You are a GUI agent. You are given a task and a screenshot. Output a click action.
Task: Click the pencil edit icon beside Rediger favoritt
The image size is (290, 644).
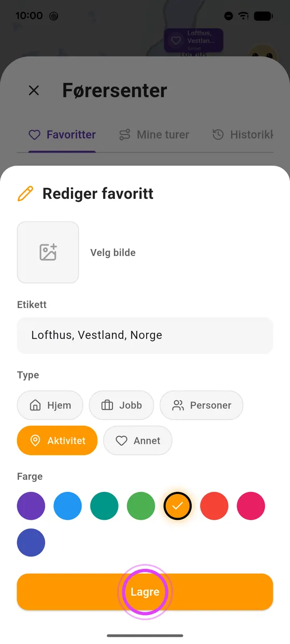click(25, 194)
